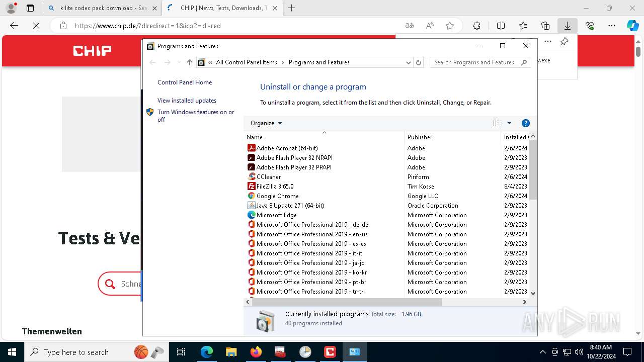This screenshot has width=644, height=362.
Task: Click Piriform publisher cell
Action: 418,177
